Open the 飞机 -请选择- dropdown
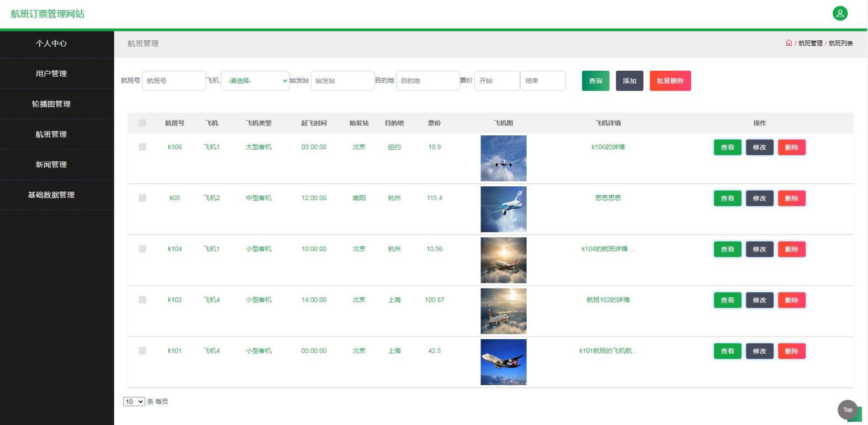The width and height of the screenshot is (868, 425). point(255,81)
